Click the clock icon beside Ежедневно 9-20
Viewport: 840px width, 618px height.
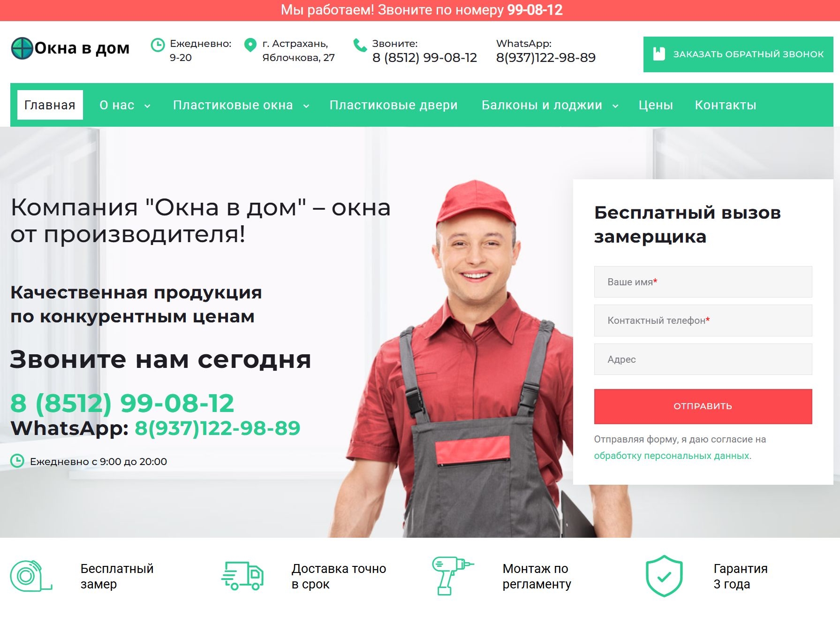click(x=158, y=45)
